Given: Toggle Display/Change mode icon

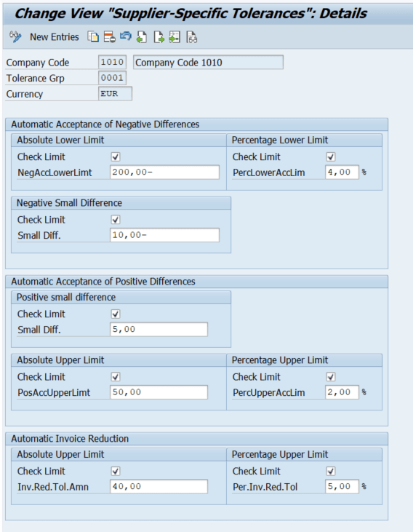Looking at the screenshot, I should (x=15, y=36).
